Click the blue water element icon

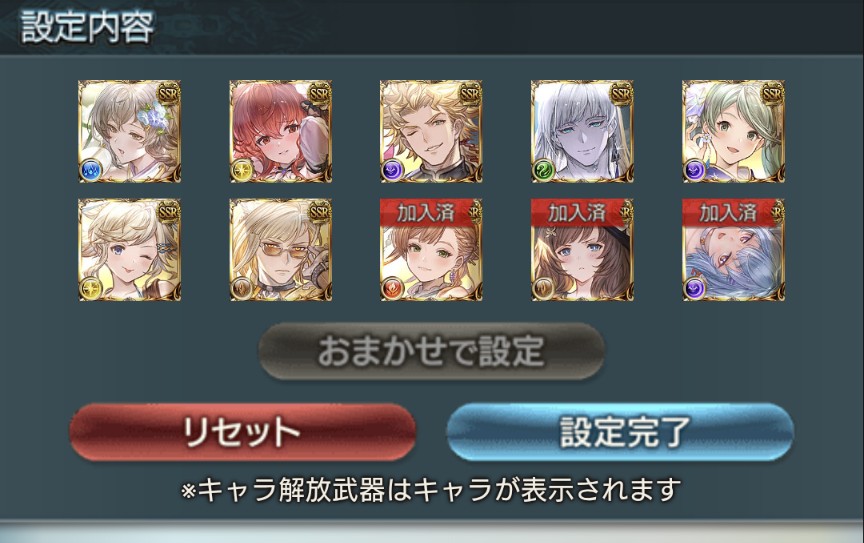(90, 170)
